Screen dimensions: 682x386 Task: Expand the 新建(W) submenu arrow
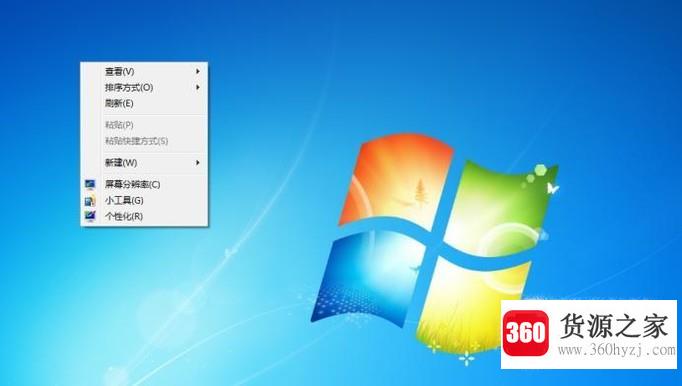tap(198, 163)
